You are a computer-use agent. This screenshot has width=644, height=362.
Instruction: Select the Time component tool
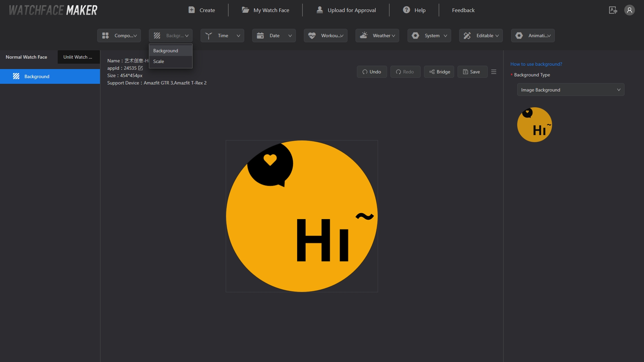tap(222, 35)
